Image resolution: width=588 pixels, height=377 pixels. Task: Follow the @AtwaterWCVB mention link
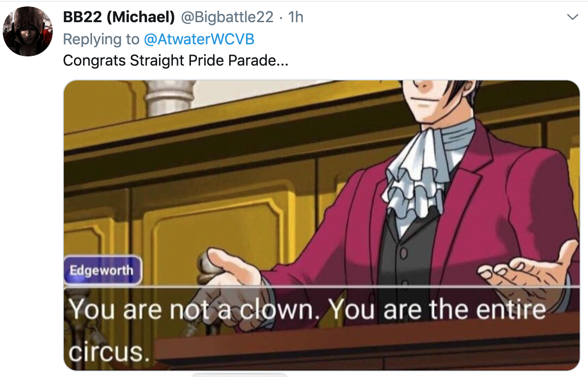click(199, 39)
